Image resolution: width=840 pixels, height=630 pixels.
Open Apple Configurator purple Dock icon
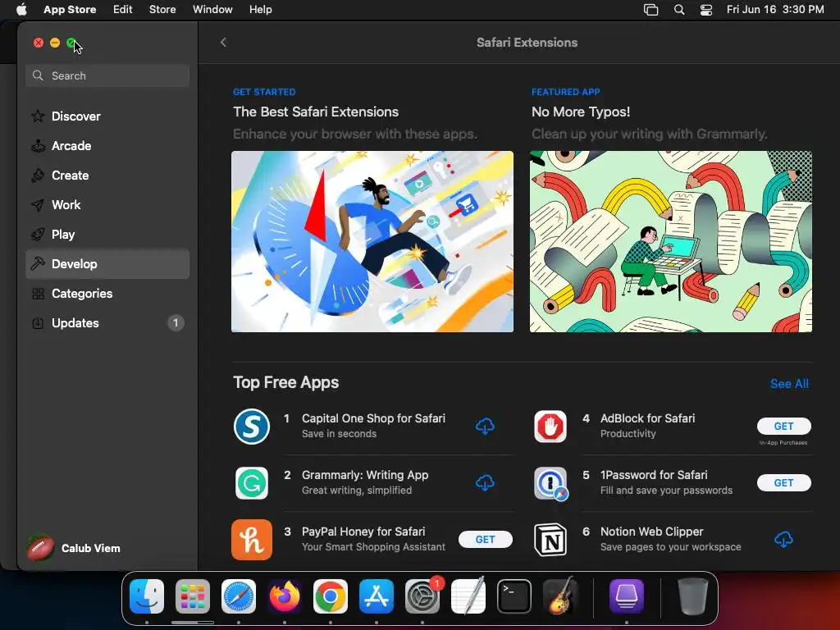626,596
